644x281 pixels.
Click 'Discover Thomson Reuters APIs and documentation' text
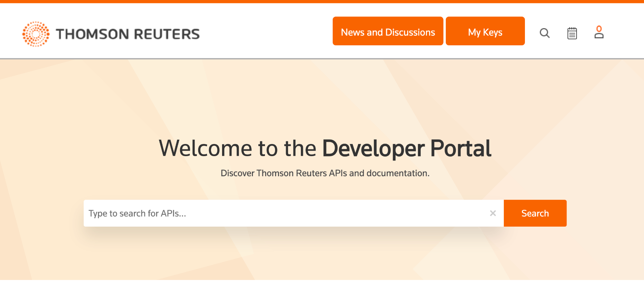(x=325, y=173)
